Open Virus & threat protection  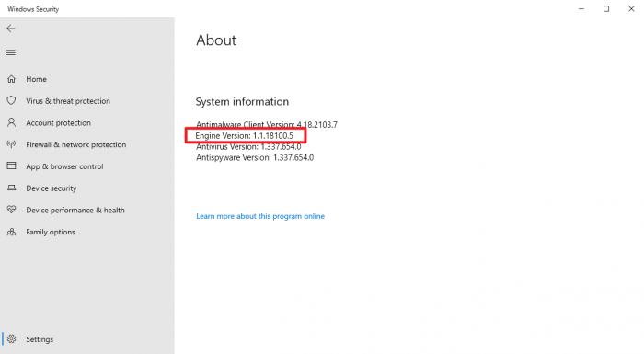(x=68, y=101)
